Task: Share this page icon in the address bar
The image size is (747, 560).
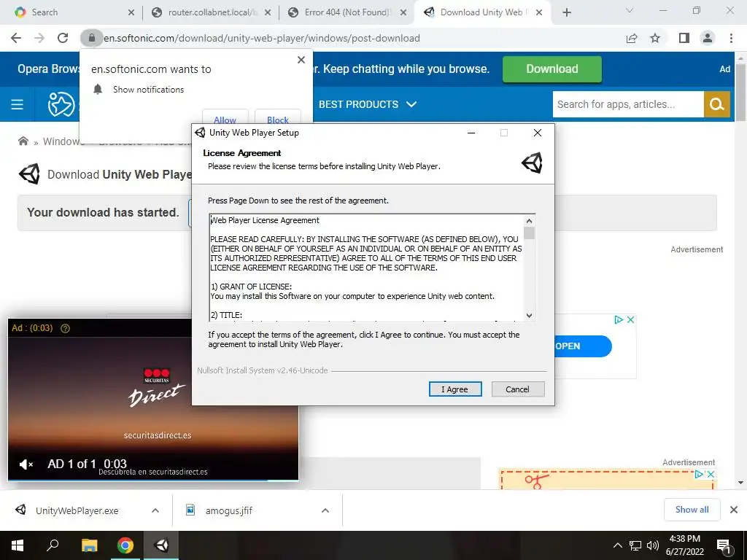Action: click(632, 38)
